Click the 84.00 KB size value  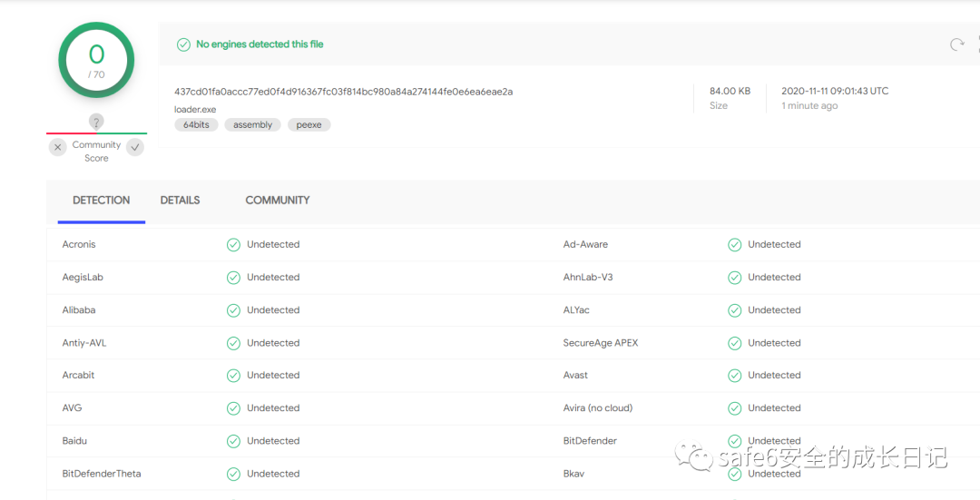730,92
